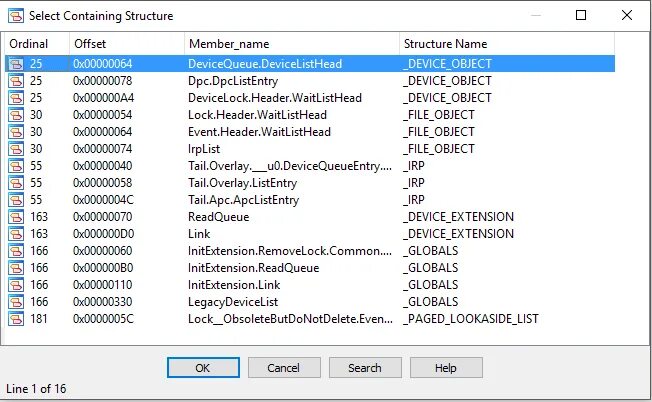Click offset 0x00000070
This screenshot has height=402, width=652.
(x=103, y=217)
